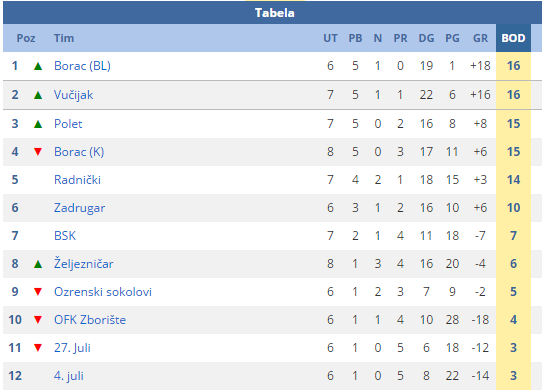The height and width of the screenshot is (391, 542).
Task: Click Polet's 15 points cell
Action: pyautogui.click(x=513, y=124)
